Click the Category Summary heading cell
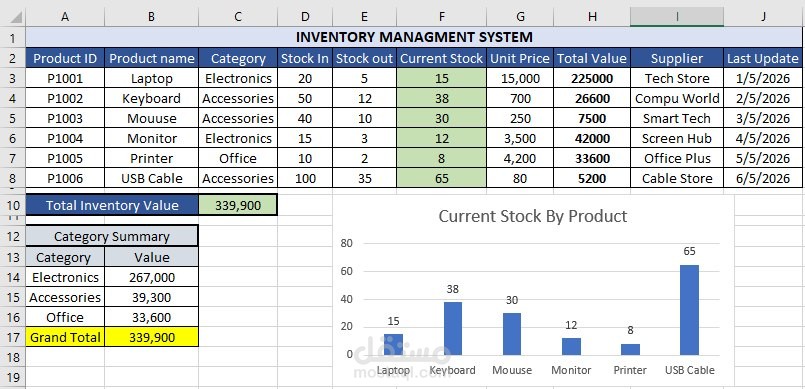The height and width of the screenshot is (389, 805). coord(112,236)
